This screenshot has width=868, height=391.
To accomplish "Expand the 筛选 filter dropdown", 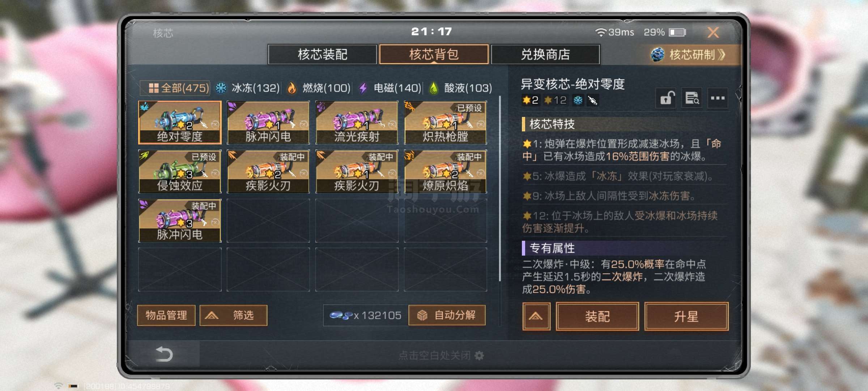I will tap(233, 315).
